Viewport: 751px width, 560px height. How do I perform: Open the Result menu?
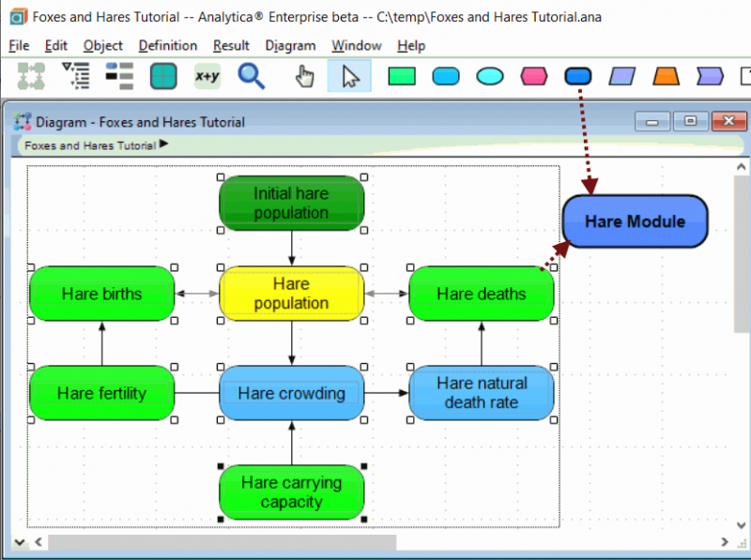[231, 45]
